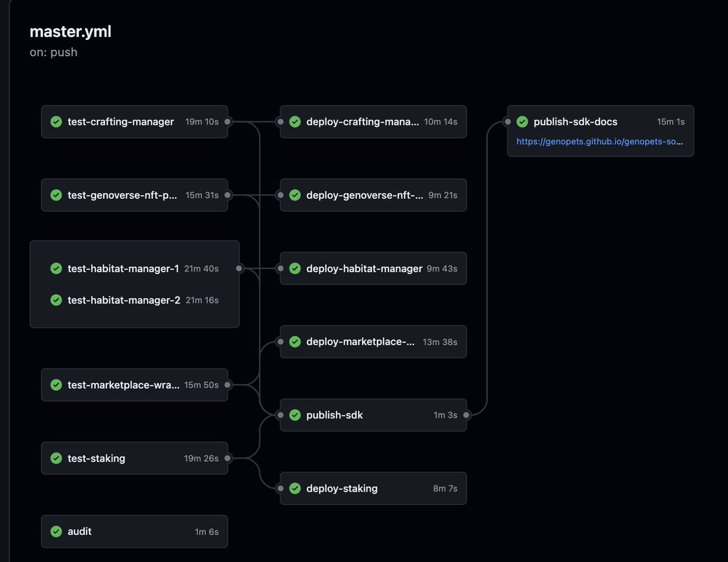Open the test-genoverse-nft job

tap(135, 195)
